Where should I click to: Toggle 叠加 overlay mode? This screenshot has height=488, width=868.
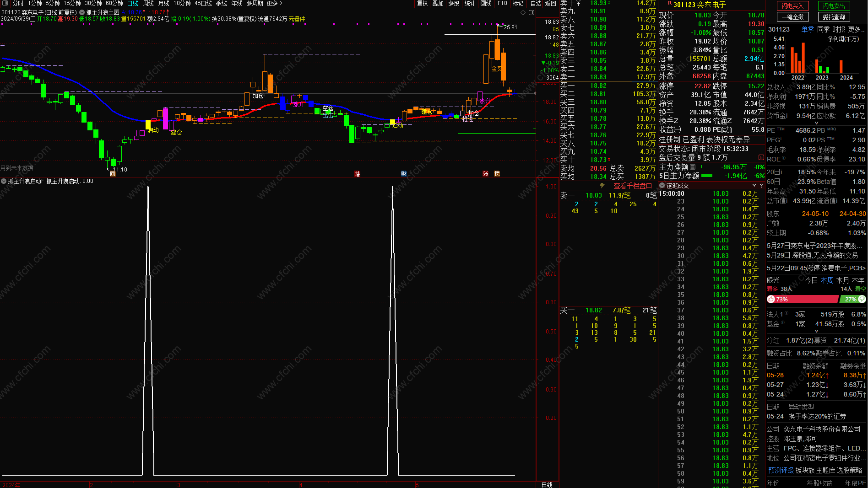click(438, 3)
